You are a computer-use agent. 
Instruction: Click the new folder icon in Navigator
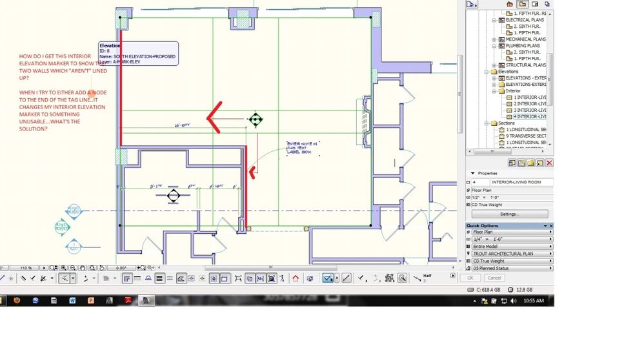(530, 163)
